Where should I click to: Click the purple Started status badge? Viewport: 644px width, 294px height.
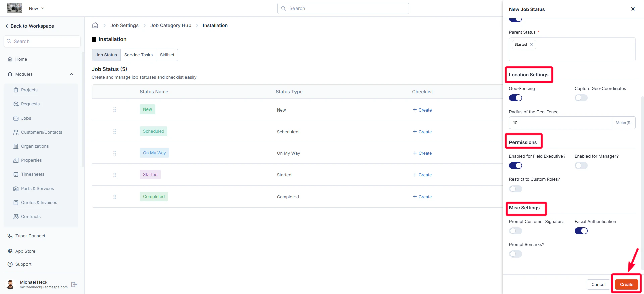[150, 175]
